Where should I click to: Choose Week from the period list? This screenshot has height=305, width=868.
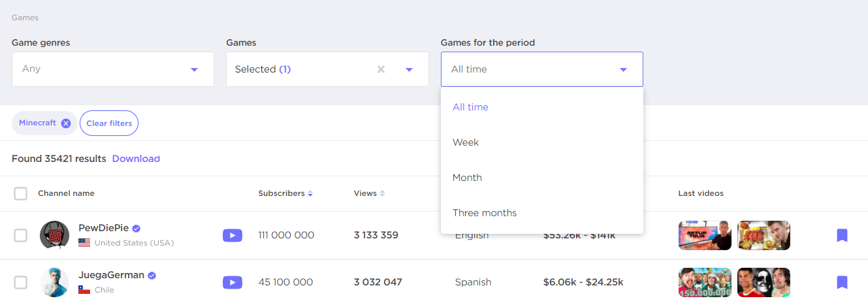[466, 142]
